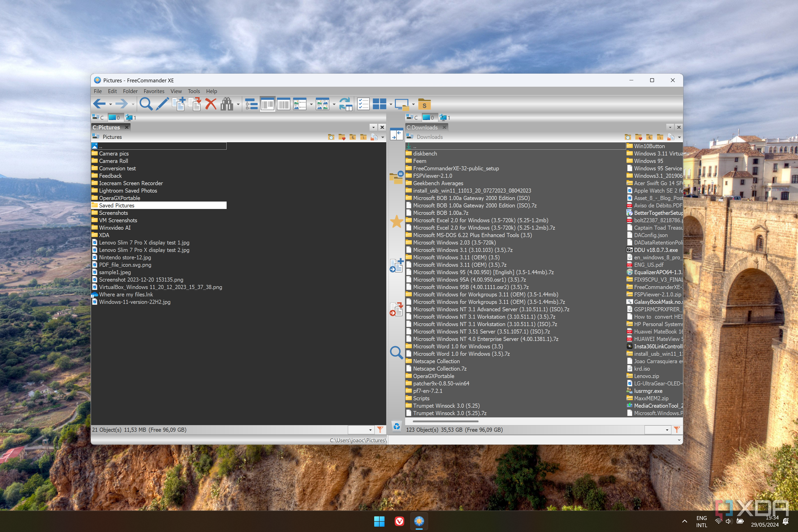Toggle thumbnails view mode
Screen dimensions: 798x532
tap(322, 104)
